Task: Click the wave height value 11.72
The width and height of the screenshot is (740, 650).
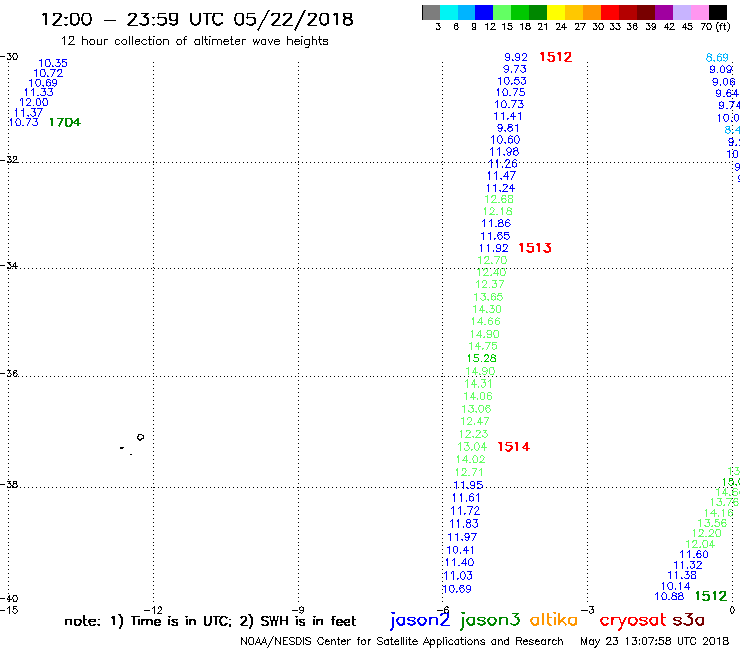Action: 465,511
